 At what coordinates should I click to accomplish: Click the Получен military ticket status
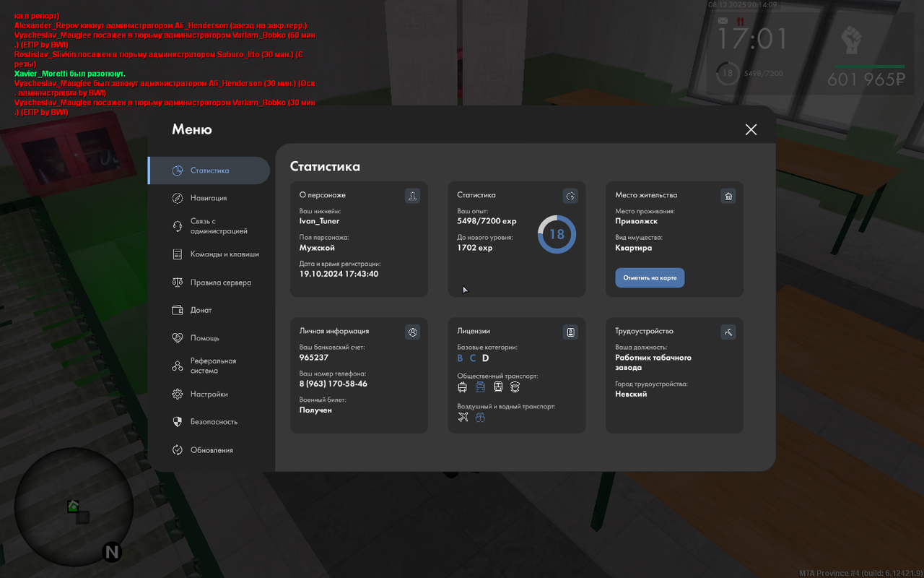315,410
